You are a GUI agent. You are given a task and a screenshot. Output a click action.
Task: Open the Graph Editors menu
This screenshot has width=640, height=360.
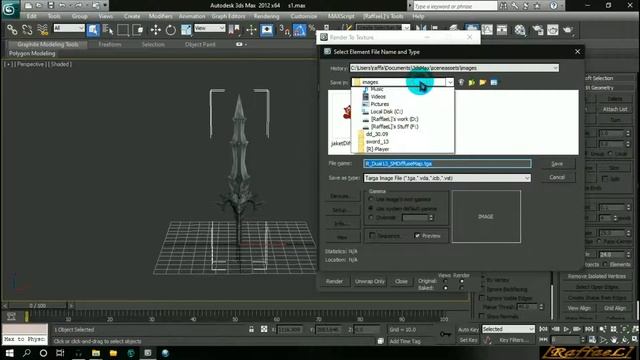click(x=228, y=16)
